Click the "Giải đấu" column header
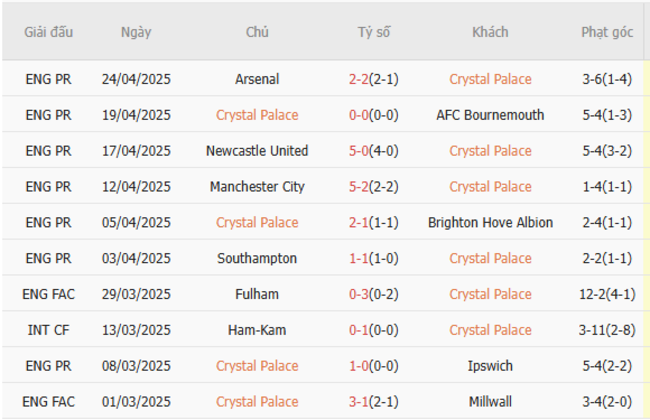The width and height of the screenshot is (650, 420). pos(49,32)
